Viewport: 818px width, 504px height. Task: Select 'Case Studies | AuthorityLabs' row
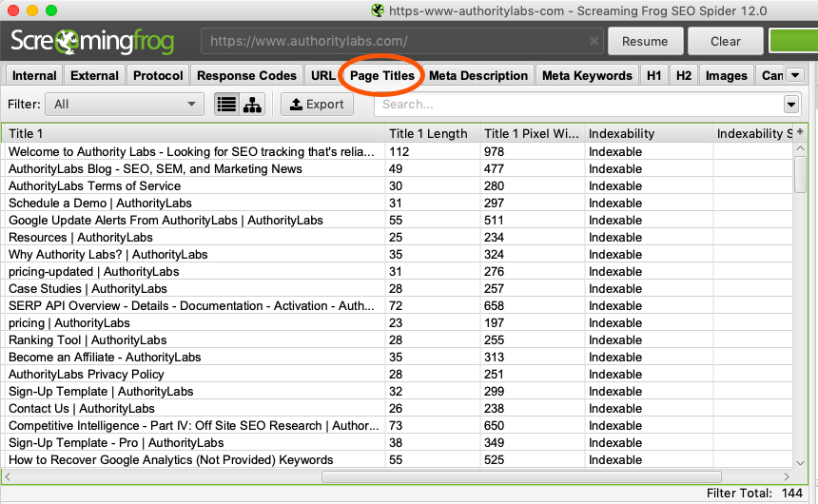398,288
